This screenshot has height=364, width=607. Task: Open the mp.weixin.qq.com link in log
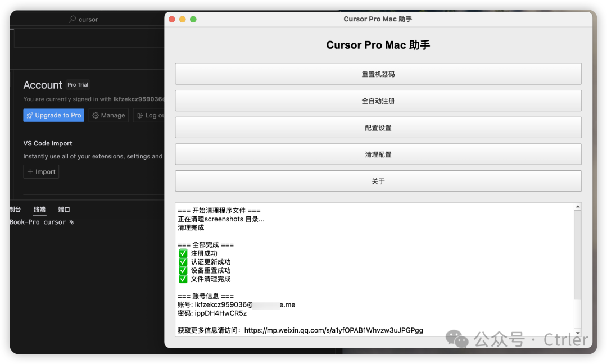[x=333, y=330]
